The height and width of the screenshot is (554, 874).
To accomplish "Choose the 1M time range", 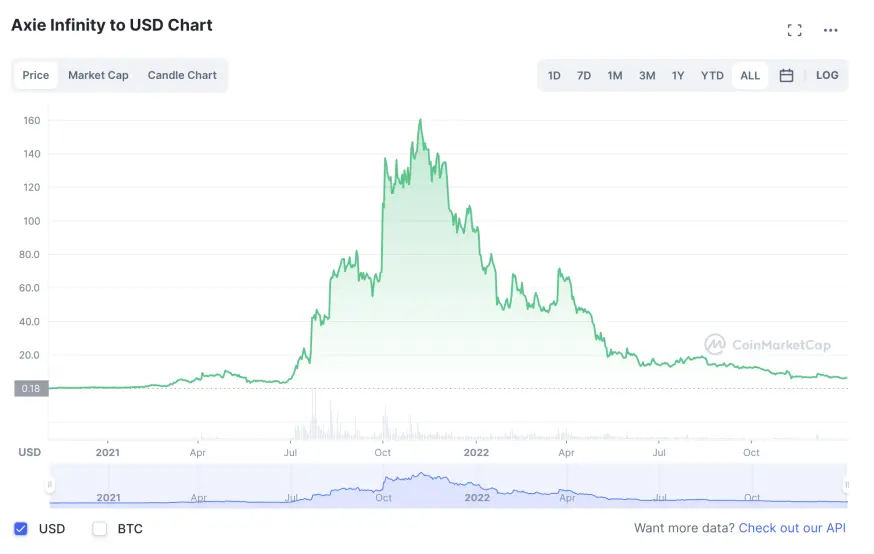I will coord(615,75).
